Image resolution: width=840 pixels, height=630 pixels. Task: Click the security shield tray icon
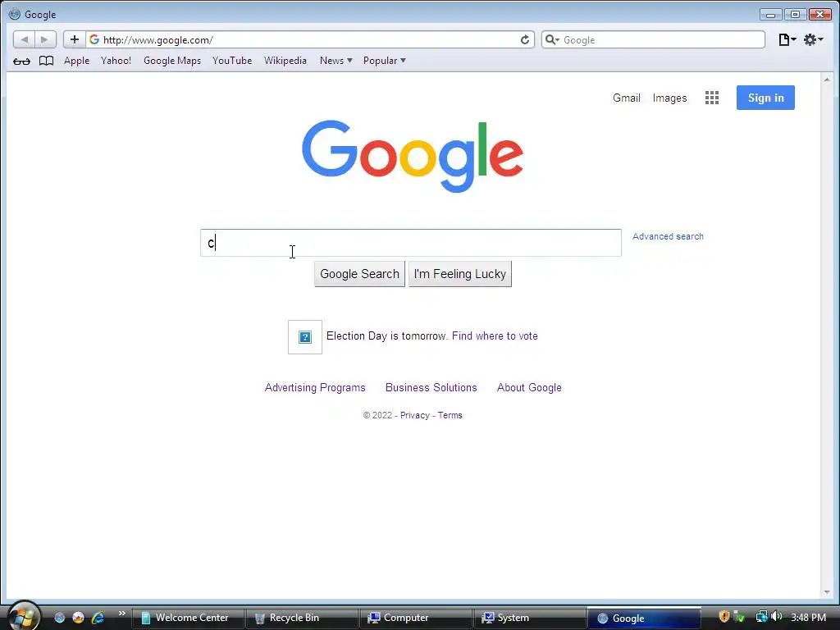[x=724, y=617]
